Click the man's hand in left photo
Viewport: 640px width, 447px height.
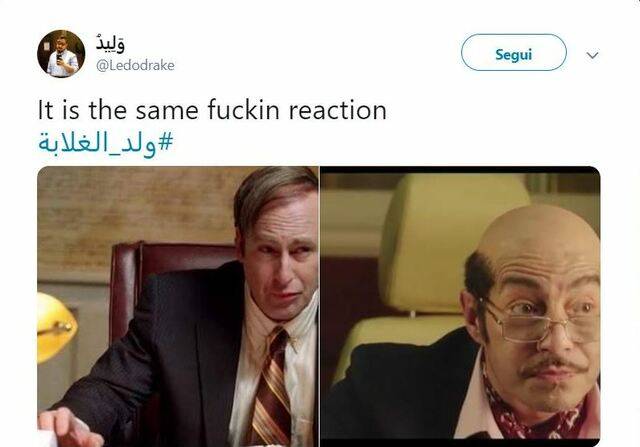(69, 428)
